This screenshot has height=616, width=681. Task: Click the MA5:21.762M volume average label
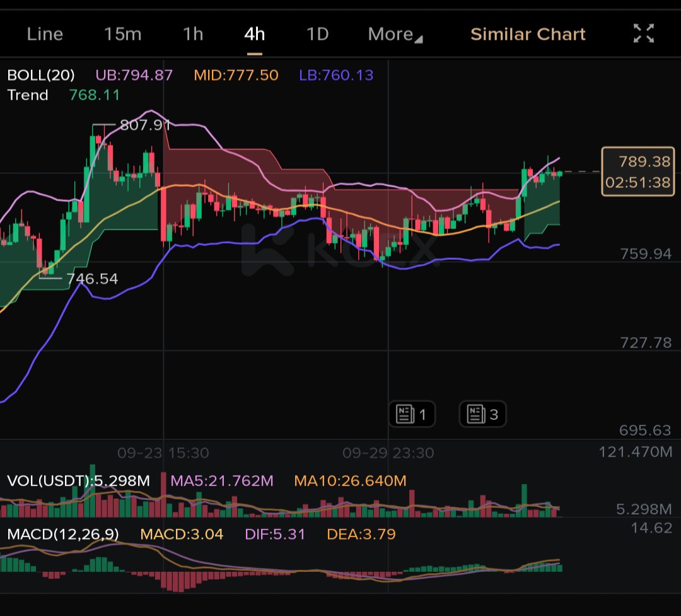point(222,480)
